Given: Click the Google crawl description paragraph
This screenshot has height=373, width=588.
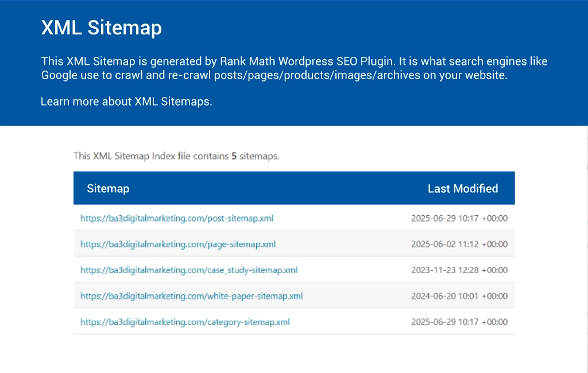Looking at the screenshot, I should (x=293, y=68).
